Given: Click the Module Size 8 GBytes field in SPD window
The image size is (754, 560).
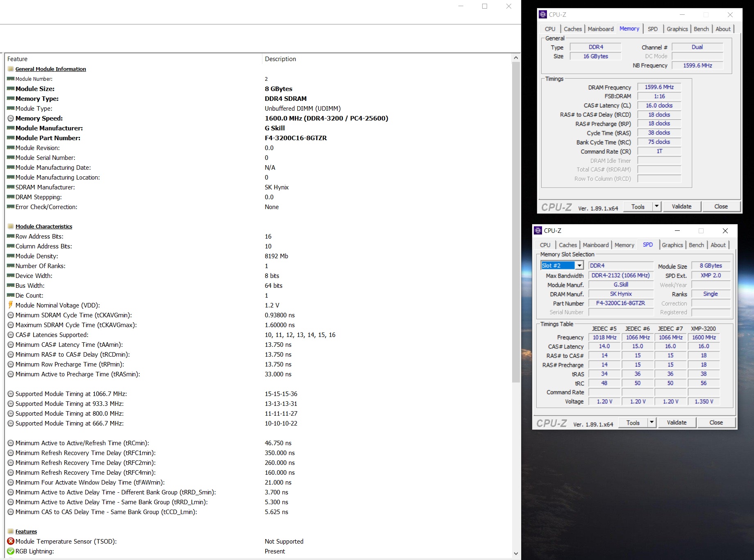Looking at the screenshot, I should point(711,266).
